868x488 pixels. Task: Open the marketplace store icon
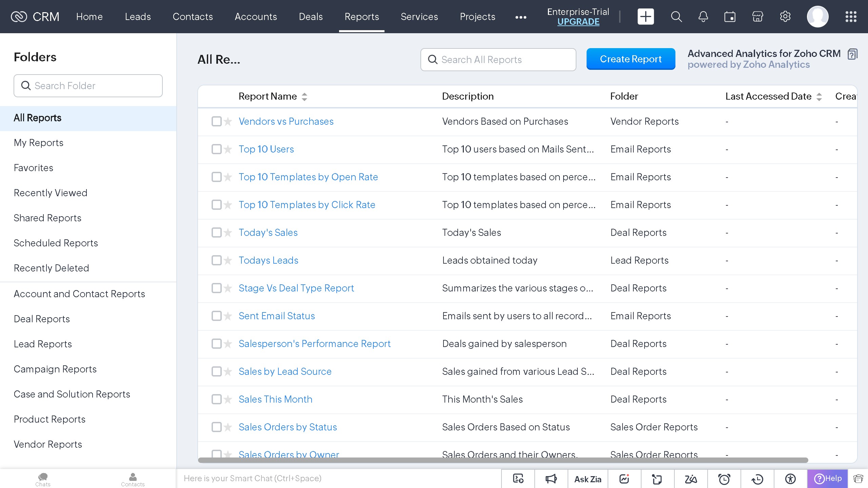tap(757, 17)
